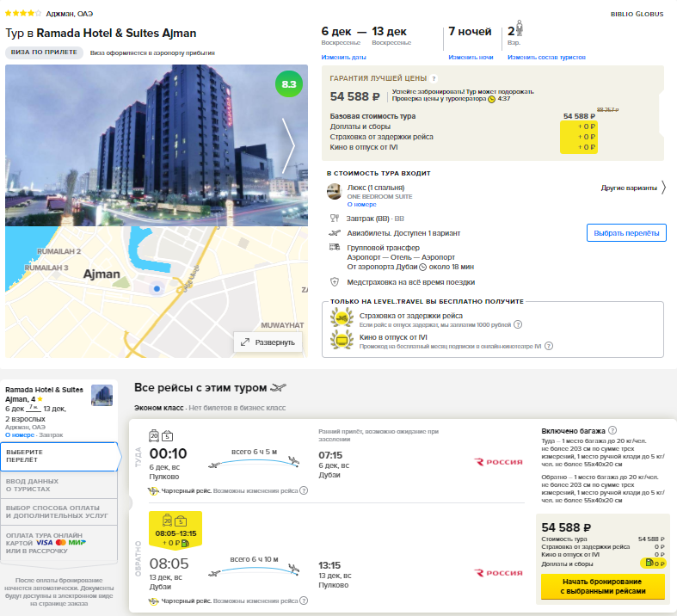Click Rossiya airline logo on return flight
677x616 pixels.
point(498,573)
